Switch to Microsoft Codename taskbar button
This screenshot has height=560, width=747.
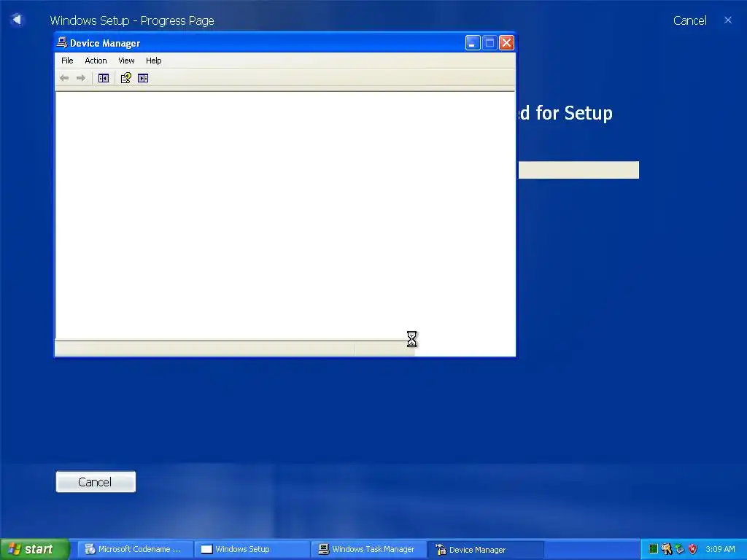(x=135, y=549)
